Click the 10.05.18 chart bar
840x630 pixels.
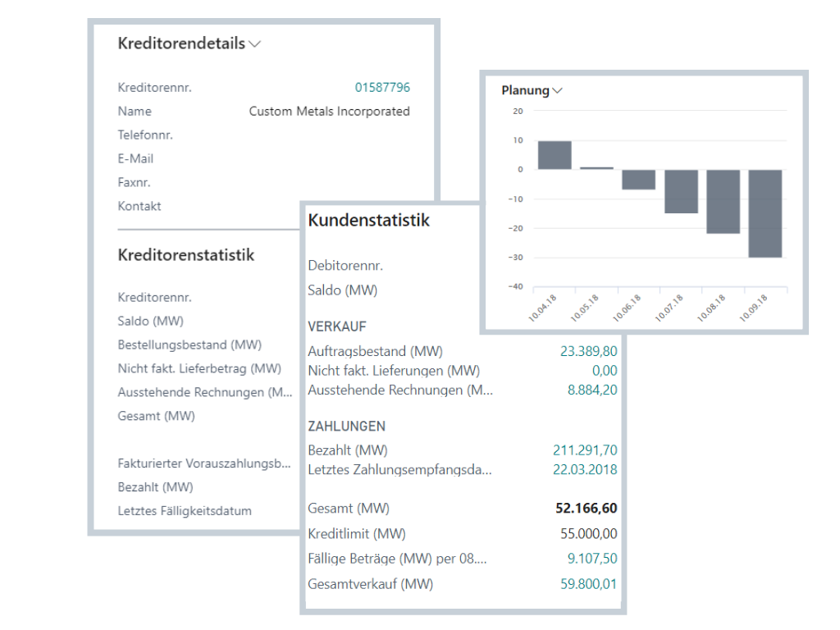point(596,168)
